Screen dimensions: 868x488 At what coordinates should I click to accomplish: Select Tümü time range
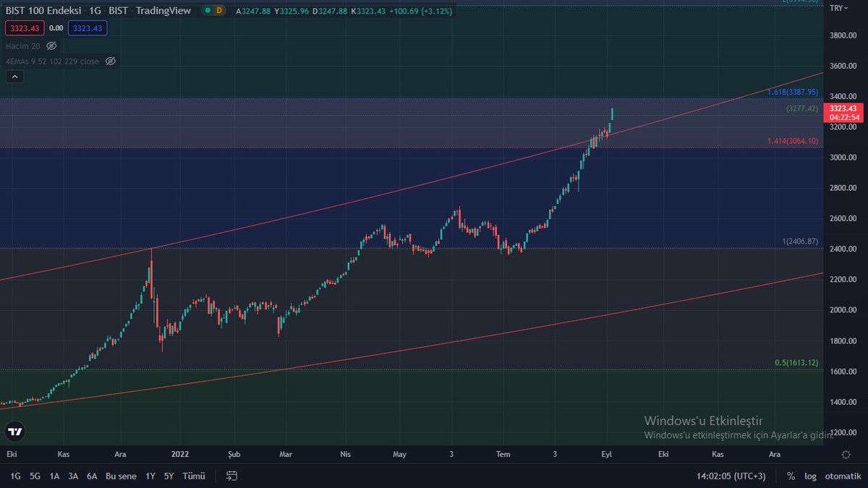pyautogui.click(x=194, y=476)
